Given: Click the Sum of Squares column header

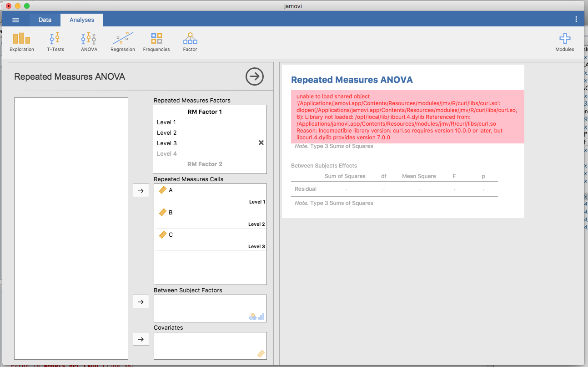Looking at the screenshot, I should (345, 176).
